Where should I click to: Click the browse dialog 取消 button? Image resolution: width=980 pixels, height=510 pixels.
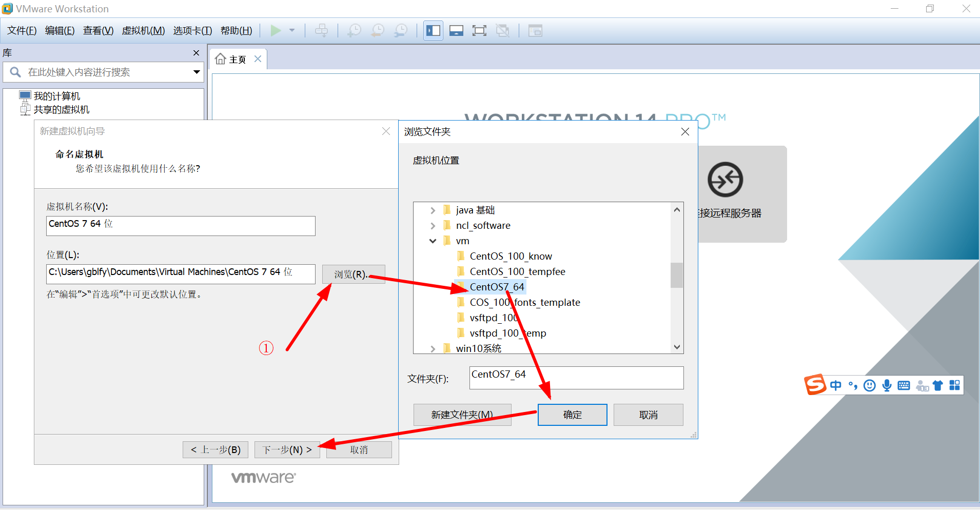point(648,415)
